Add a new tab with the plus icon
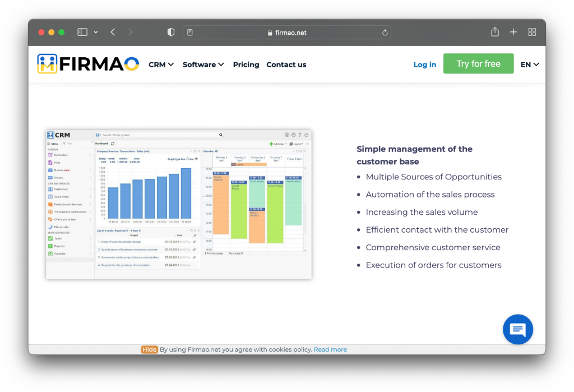 (x=513, y=32)
